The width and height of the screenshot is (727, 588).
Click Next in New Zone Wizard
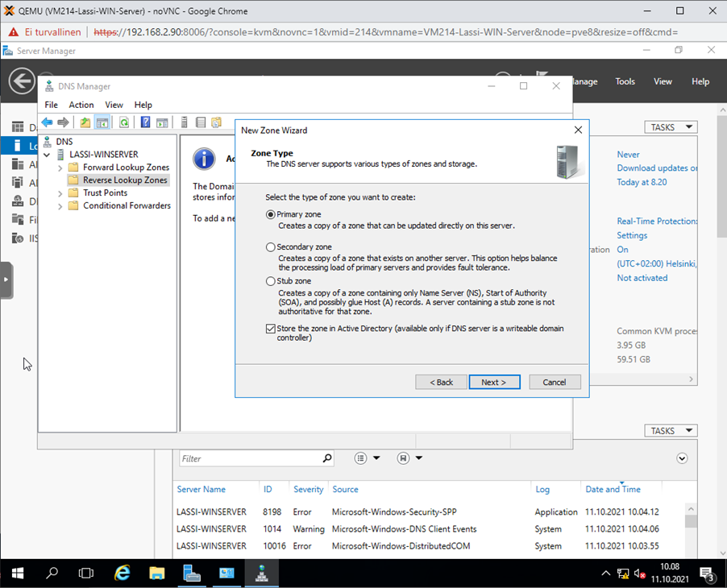pyautogui.click(x=494, y=383)
